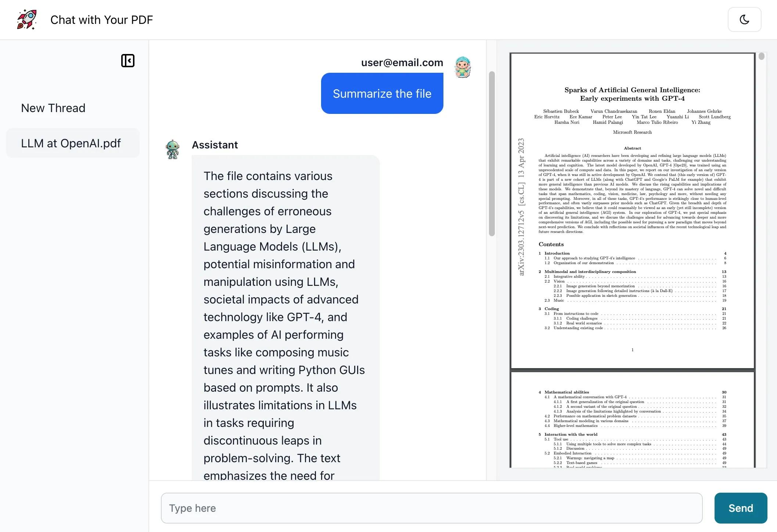
Task: Select the LLM at OpenAI.pdf thread
Action: point(71,143)
